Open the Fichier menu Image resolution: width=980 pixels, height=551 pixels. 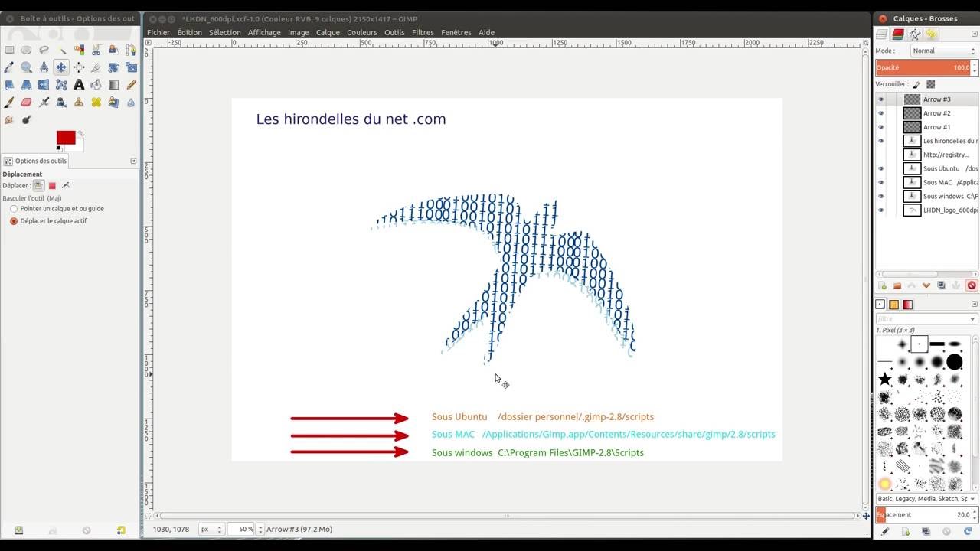(158, 32)
